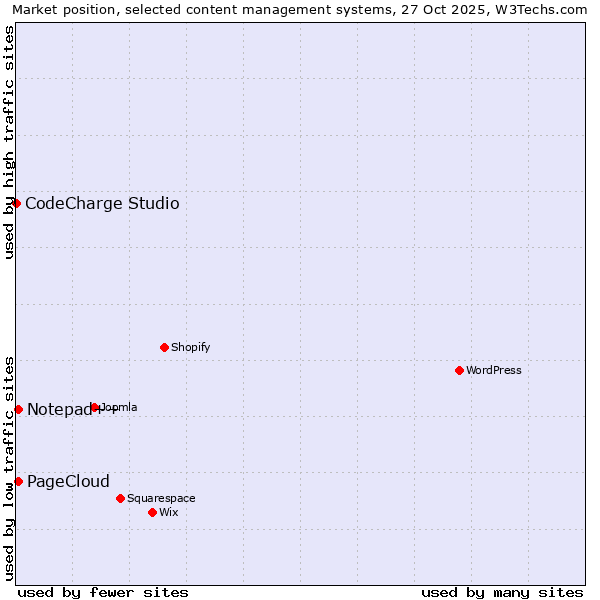The height and width of the screenshot is (600, 600).
Task: Click the Notepad++ text label
Action: [60, 410]
